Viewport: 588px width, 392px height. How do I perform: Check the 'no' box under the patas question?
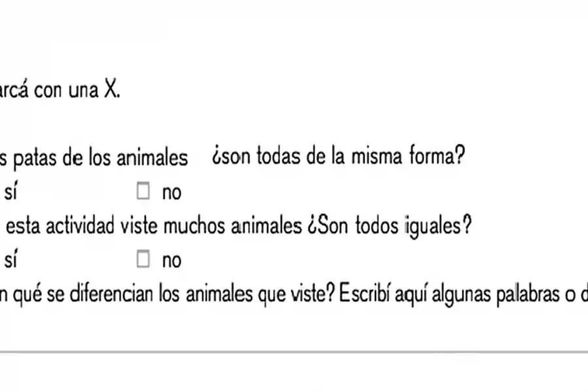[143, 191]
